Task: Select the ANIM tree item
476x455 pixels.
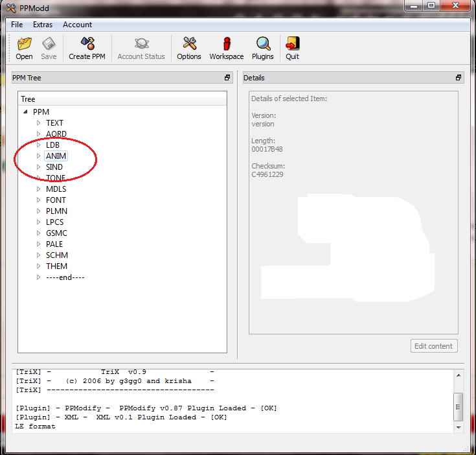Action: click(x=56, y=156)
